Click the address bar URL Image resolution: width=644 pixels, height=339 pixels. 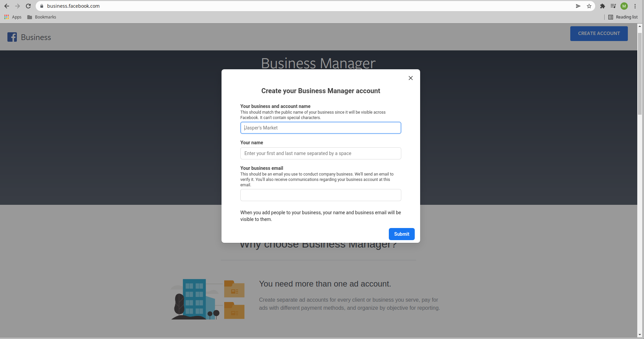[x=73, y=6]
